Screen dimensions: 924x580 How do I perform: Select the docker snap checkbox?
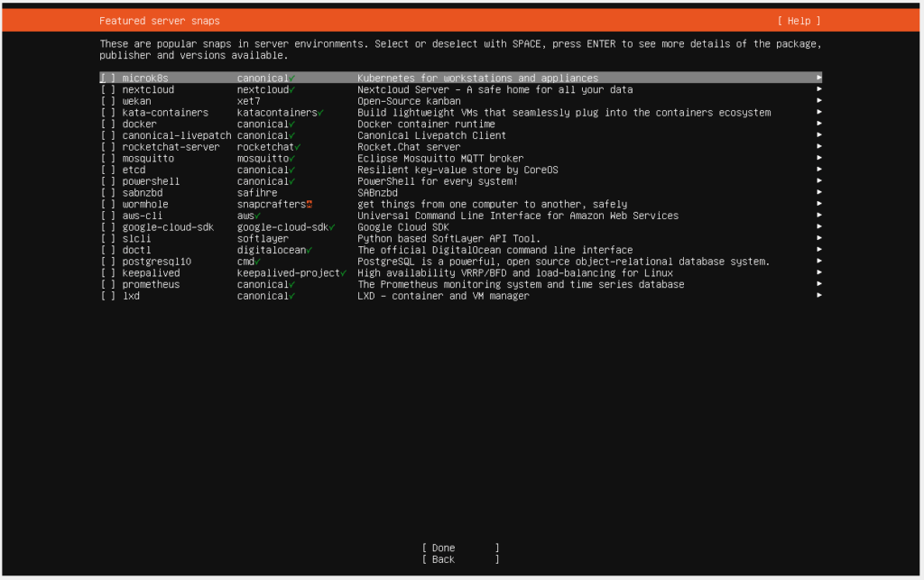(x=107, y=124)
